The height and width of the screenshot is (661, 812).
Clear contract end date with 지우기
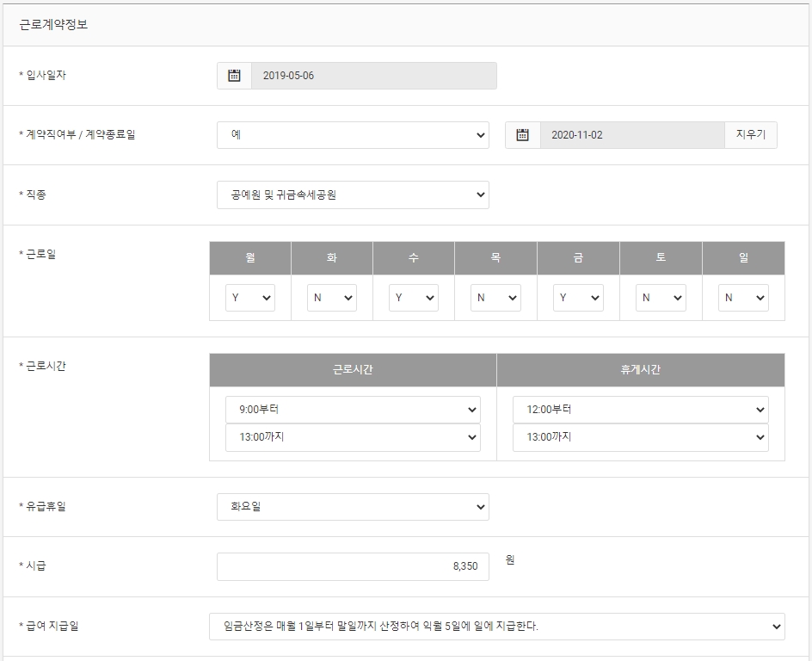point(750,135)
